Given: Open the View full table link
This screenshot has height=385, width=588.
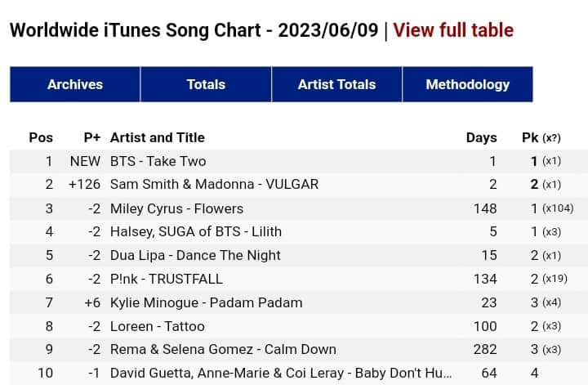Looking at the screenshot, I should [453, 31].
